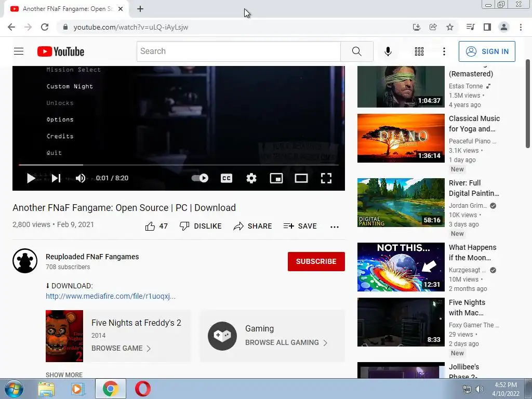Open Five Nights at Freddy's 2 game card
532x399 pixels.
point(118,336)
